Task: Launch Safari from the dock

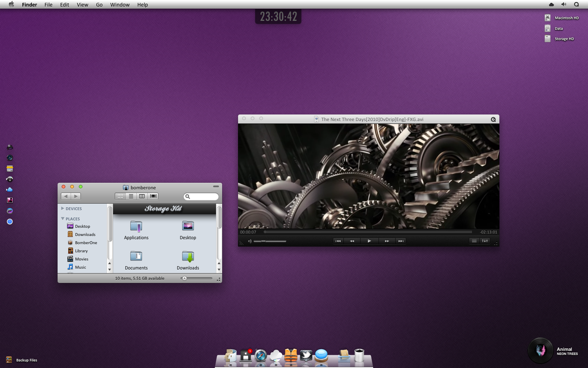Action: (261, 356)
